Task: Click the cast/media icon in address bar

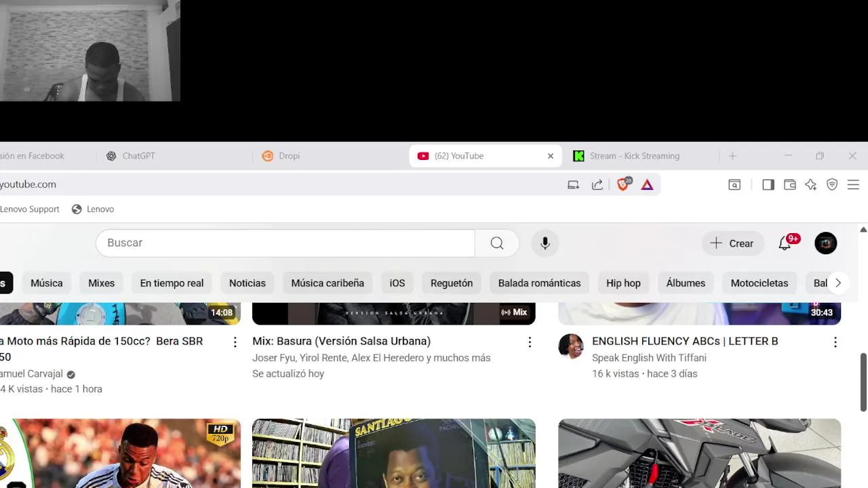Action: coord(573,184)
